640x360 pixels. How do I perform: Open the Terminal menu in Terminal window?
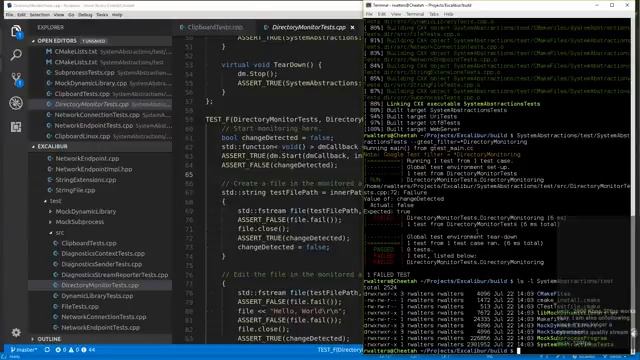(x=415, y=14)
